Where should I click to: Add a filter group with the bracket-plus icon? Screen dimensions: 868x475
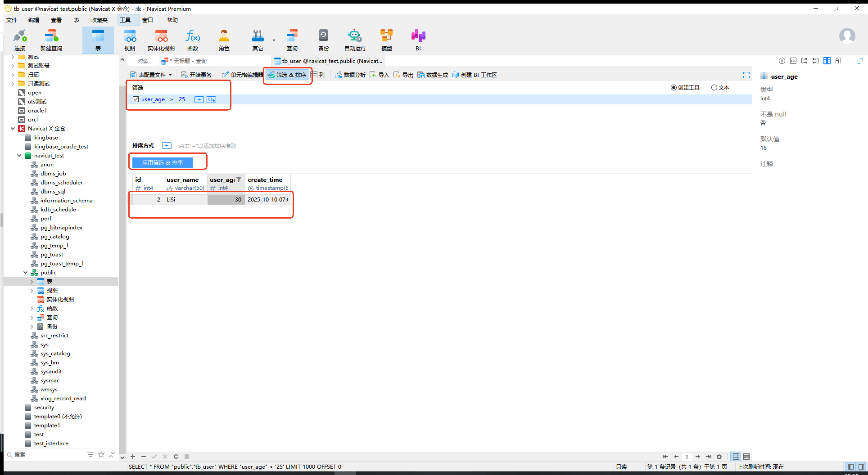(211, 99)
